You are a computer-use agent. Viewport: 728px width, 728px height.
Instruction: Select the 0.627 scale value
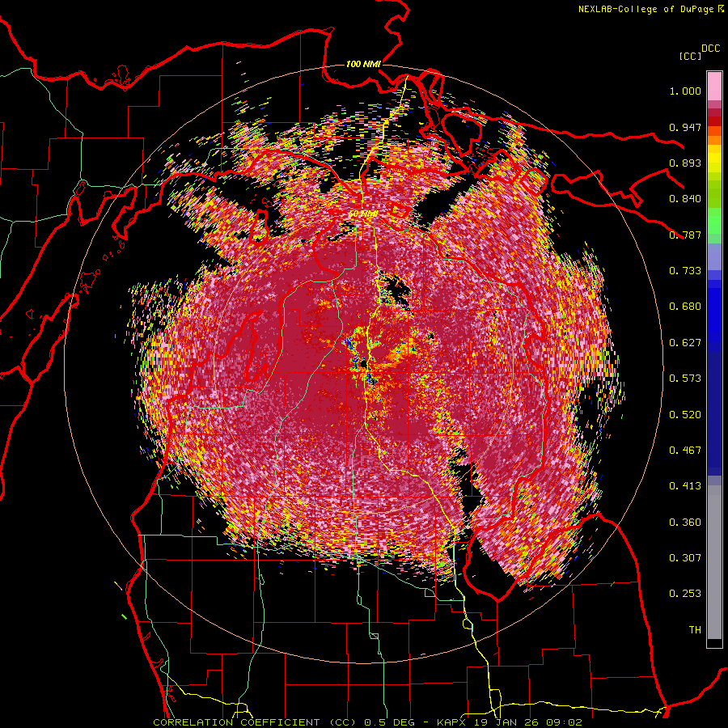point(685,343)
